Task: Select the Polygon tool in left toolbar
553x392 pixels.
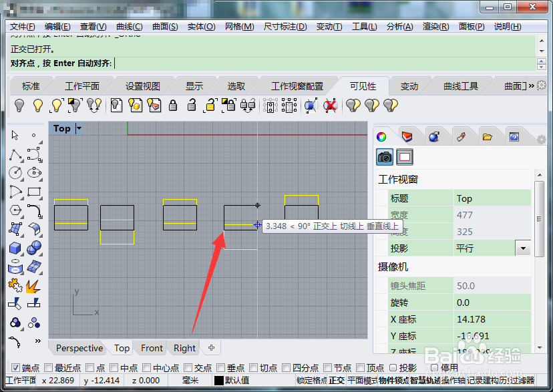Action: pos(15,210)
